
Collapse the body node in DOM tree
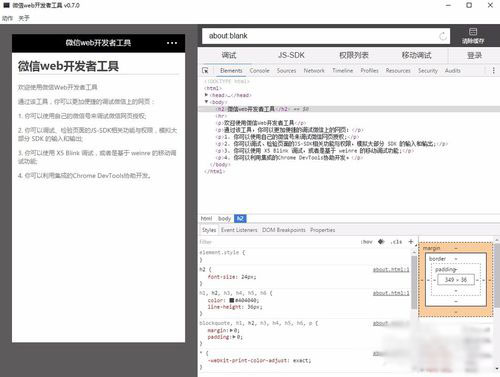point(206,102)
